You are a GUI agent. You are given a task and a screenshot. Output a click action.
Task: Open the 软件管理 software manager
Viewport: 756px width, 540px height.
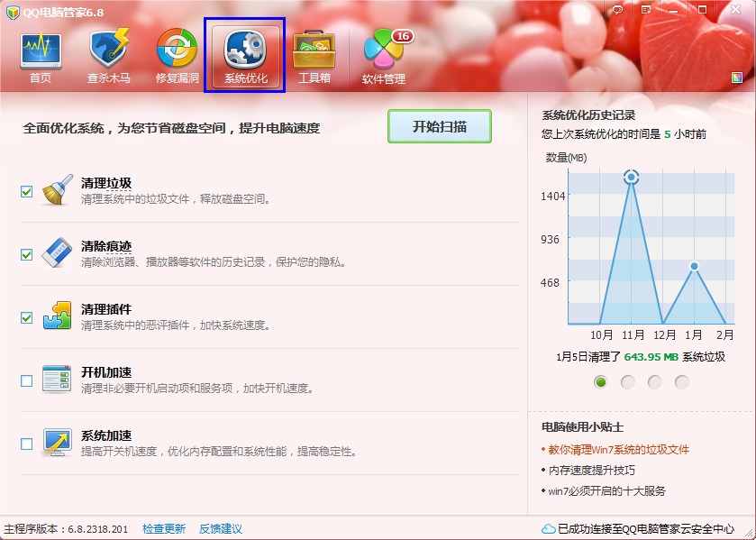(x=383, y=50)
